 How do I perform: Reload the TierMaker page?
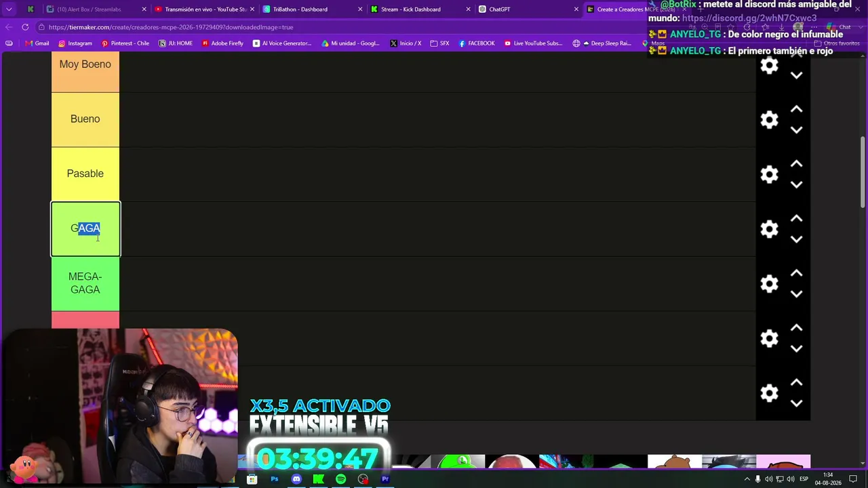25,27
